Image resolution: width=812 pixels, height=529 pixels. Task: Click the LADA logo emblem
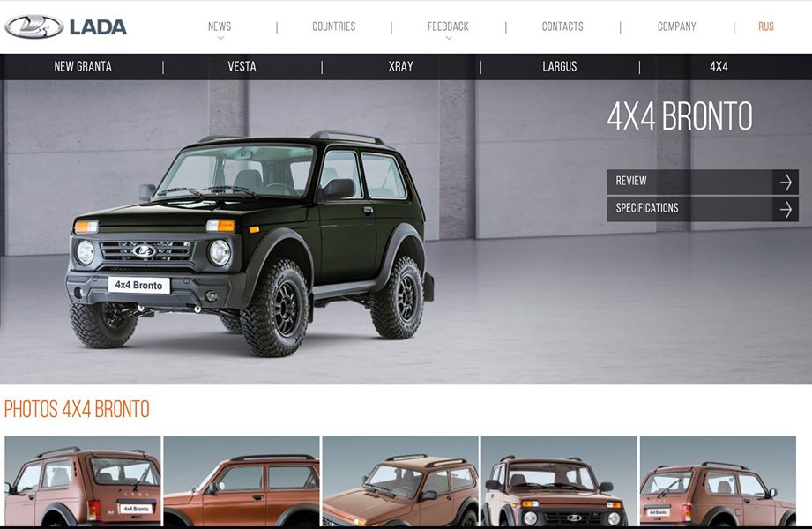coord(34,26)
